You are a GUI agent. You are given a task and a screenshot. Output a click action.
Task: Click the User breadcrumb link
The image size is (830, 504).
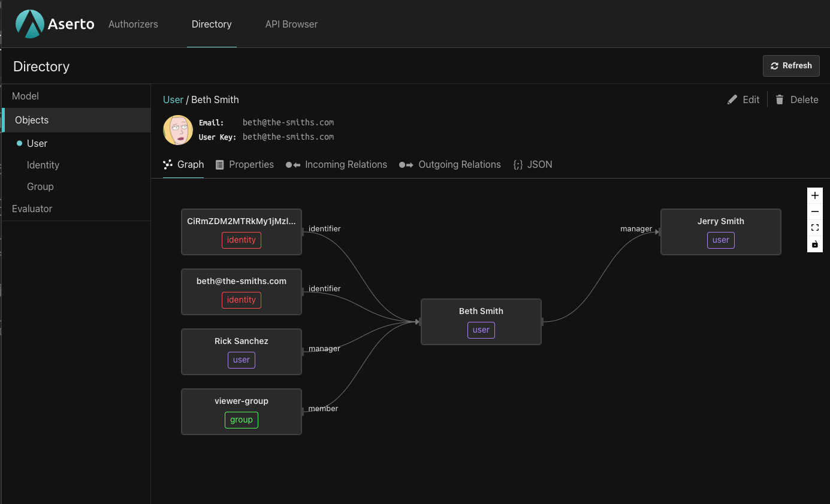tap(173, 99)
